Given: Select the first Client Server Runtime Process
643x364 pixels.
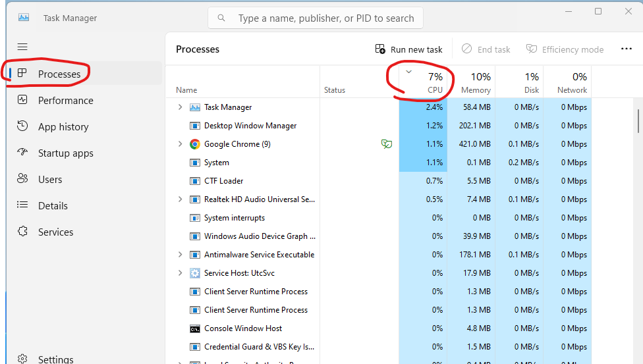Looking at the screenshot, I should 256,292.
